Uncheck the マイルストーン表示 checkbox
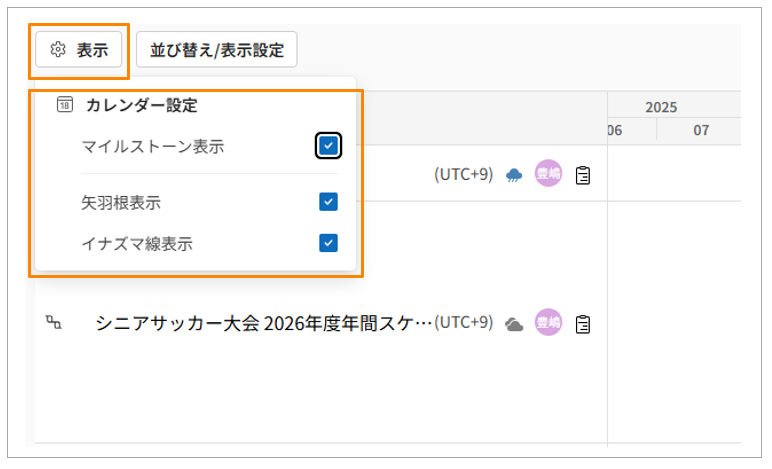 (328, 146)
